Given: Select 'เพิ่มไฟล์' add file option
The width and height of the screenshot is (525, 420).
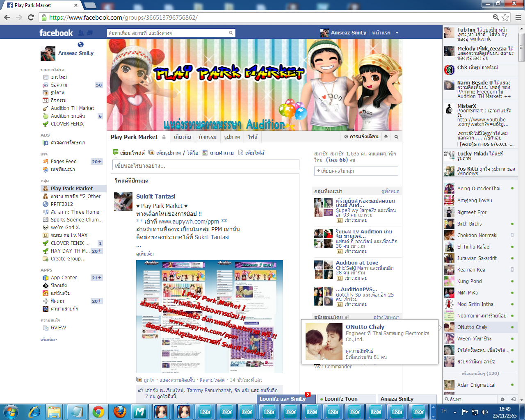Looking at the screenshot, I should (x=251, y=153).
